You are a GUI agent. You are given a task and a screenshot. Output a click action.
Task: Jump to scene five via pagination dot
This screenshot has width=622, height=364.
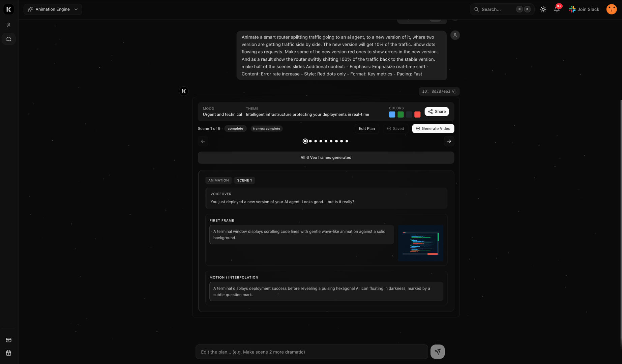click(326, 141)
